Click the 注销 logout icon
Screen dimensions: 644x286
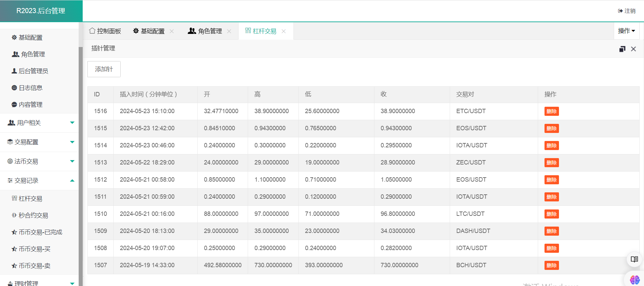click(x=620, y=11)
